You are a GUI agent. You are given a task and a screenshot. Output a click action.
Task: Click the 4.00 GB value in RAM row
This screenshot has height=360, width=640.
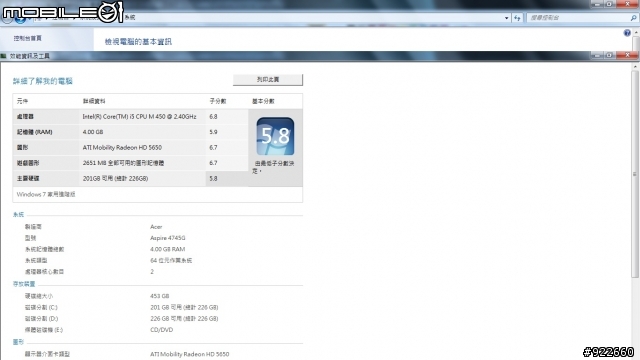93,132
